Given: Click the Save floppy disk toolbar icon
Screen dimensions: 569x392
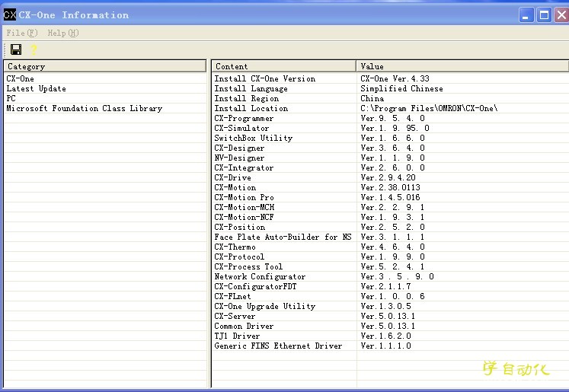Looking at the screenshot, I should 16,49.
